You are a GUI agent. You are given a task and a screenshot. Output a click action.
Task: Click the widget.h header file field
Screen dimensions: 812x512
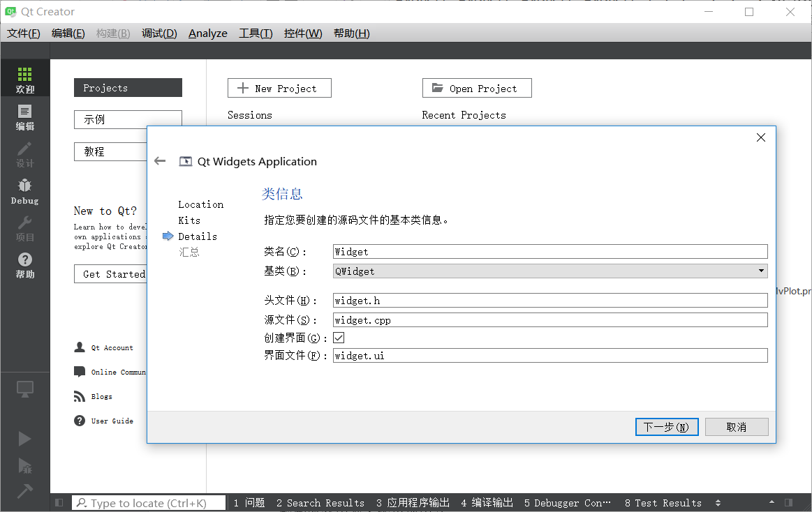tap(550, 301)
